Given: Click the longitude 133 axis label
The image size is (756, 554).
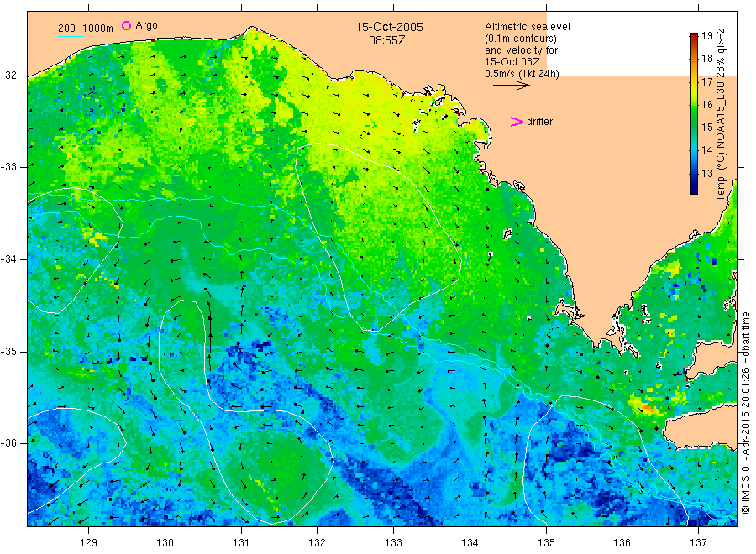Looking at the screenshot, I should click(x=393, y=543).
